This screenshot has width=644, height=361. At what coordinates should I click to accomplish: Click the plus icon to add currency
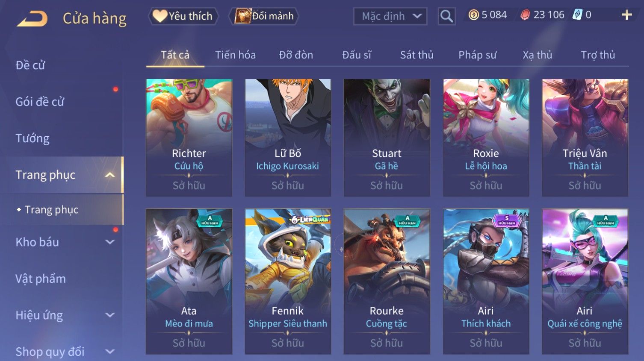626,15
